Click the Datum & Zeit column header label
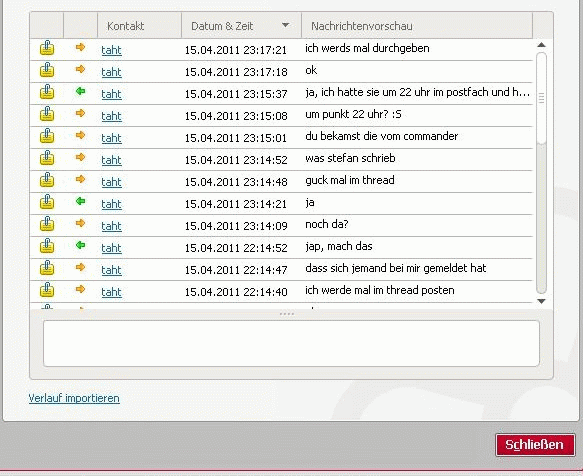Image resolution: width=583 pixels, height=476 pixels. pos(222,26)
